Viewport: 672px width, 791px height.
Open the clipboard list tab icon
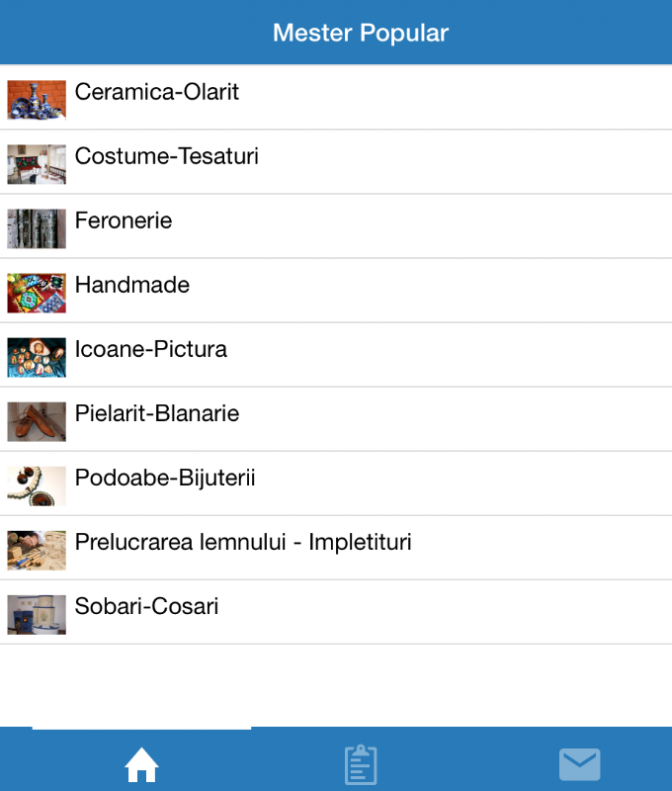click(361, 764)
